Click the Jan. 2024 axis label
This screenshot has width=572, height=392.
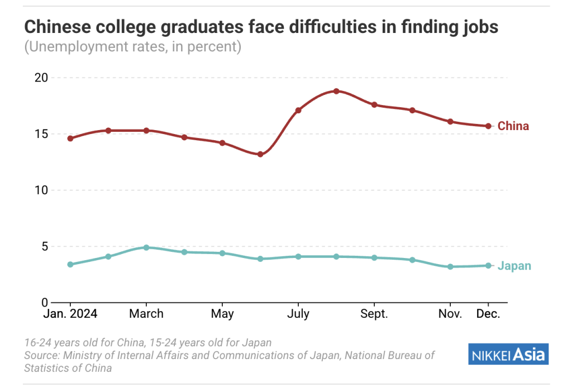coord(70,314)
